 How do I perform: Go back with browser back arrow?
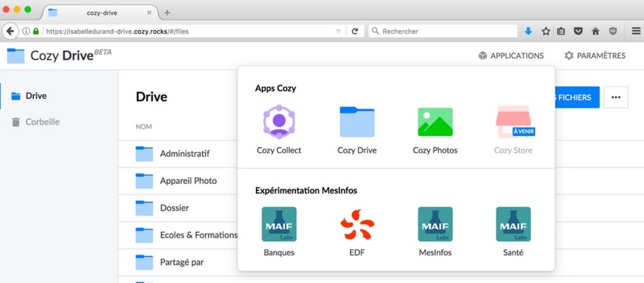(x=10, y=31)
